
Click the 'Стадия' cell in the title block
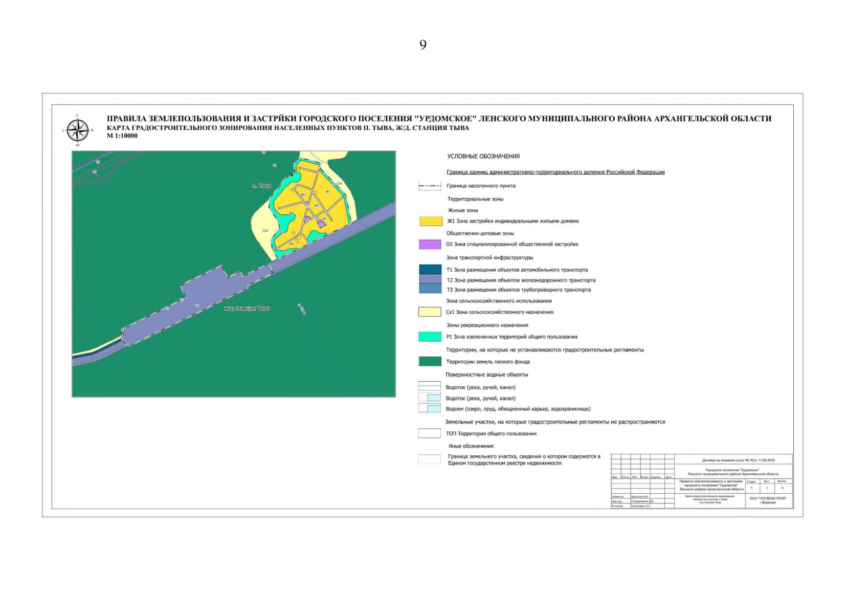[751, 481]
